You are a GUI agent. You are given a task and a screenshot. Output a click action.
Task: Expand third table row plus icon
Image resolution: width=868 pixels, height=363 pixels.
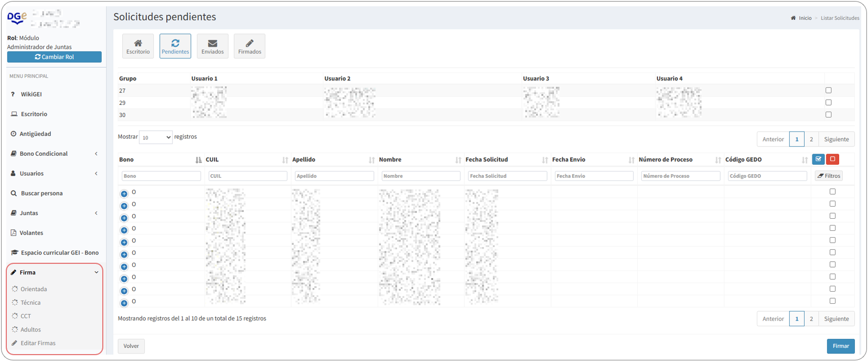tap(124, 218)
